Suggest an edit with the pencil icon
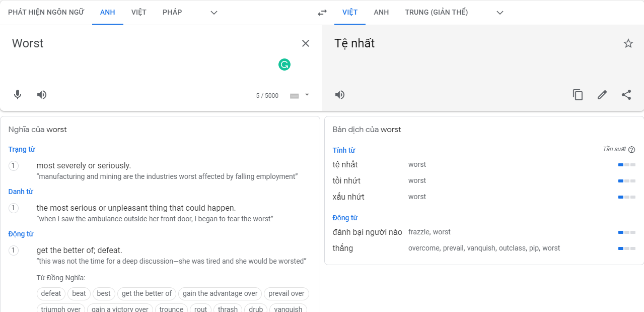Screen dimensions: 644x312 coord(602,95)
